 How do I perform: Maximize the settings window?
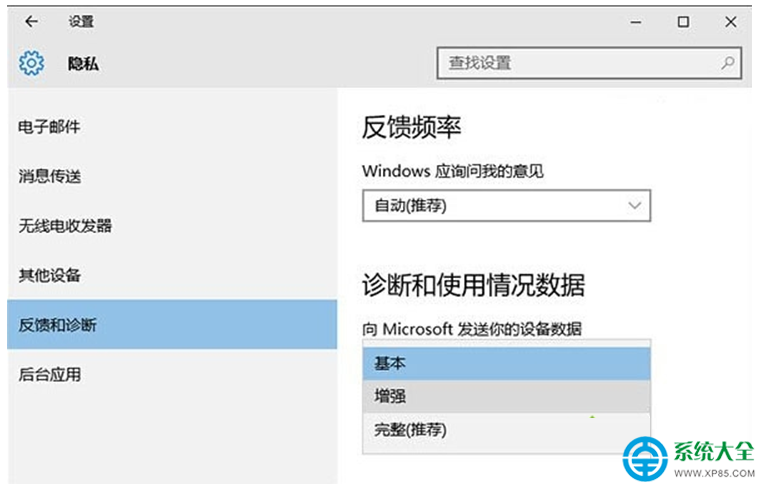[x=683, y=22]
